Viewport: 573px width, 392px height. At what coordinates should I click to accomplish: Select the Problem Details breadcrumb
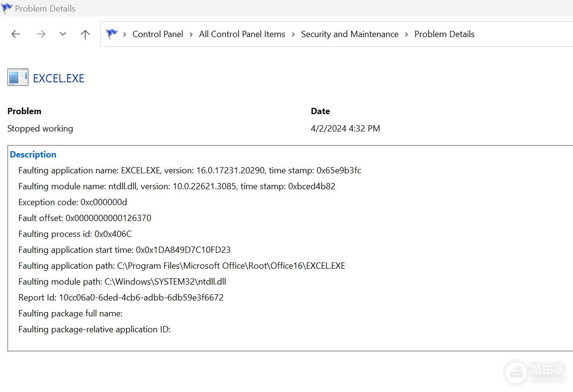(x=444, y=34)
